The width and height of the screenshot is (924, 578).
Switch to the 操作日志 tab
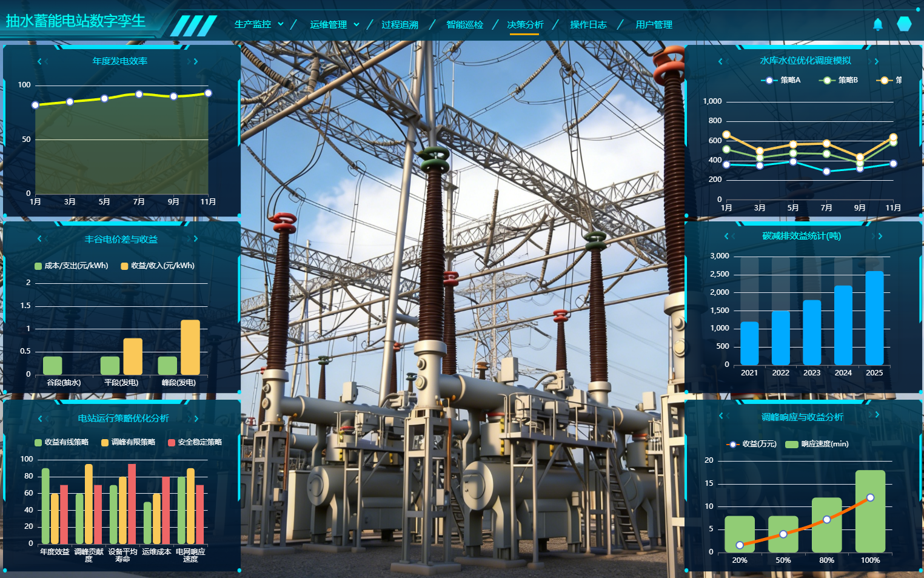588,24
